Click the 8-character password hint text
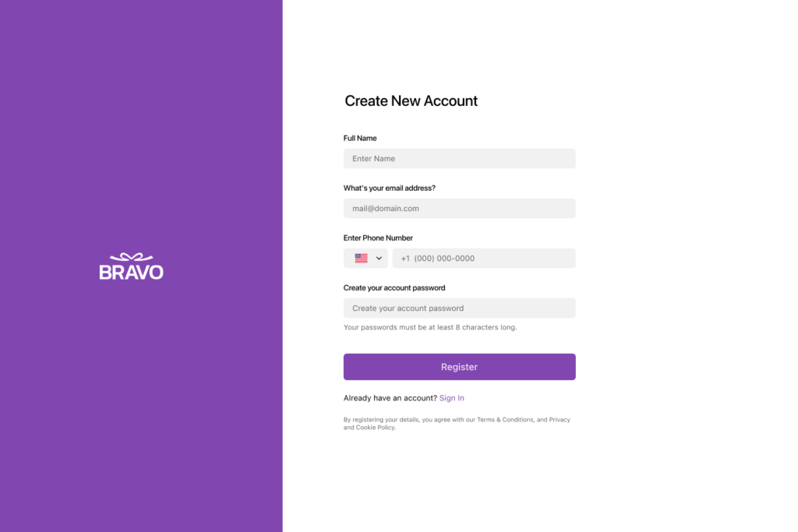The image size is (798, 532). pyautogui.click(x=430, y=328)
